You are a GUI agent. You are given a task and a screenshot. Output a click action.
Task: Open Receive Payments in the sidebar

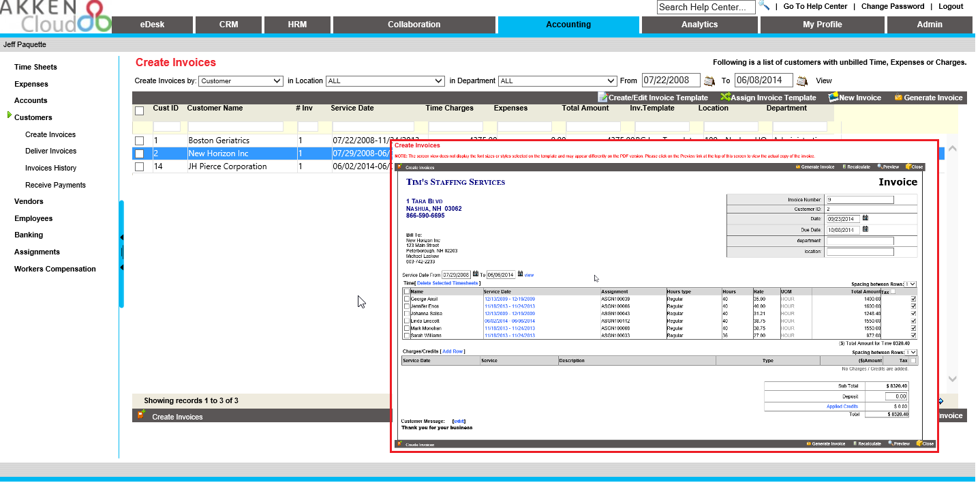[x=56, y=185]
